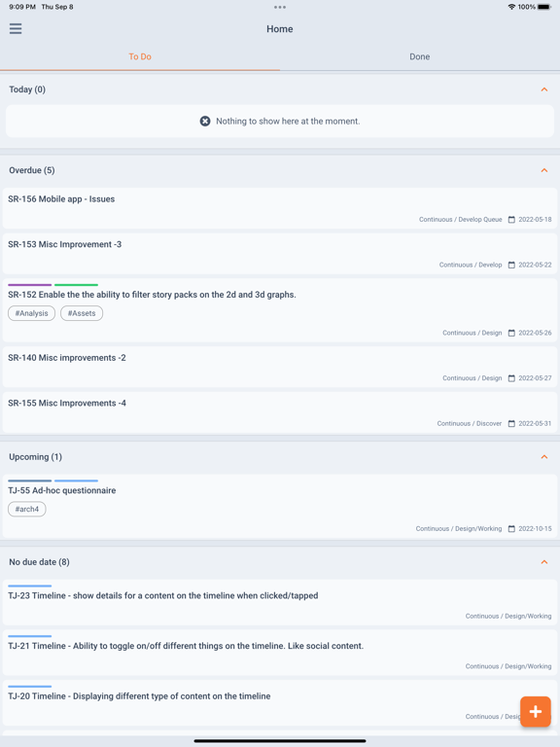The height and width of the screenshot is (747, 560).
Task: Click calendar icon beside 2022-05-18 date
Action: point(511,220)
